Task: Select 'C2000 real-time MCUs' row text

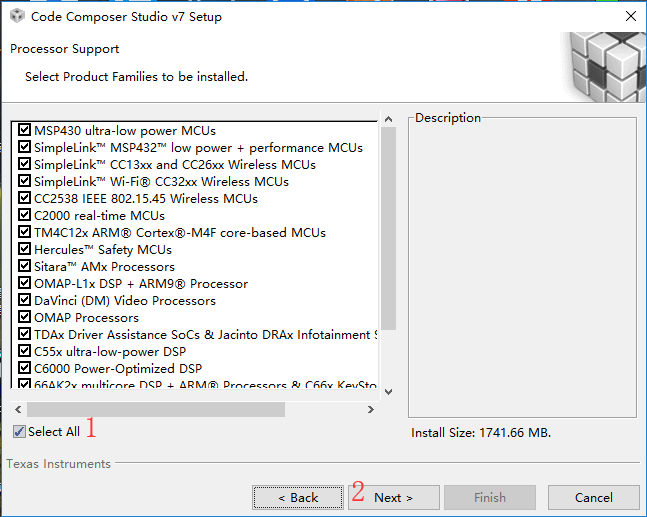Action: 99,215
